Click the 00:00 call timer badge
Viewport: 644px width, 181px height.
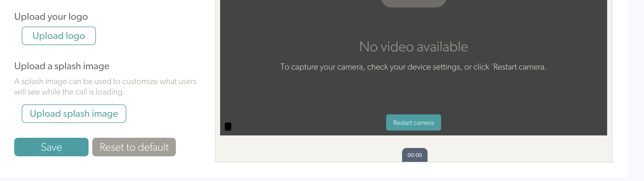pos(415,155)
